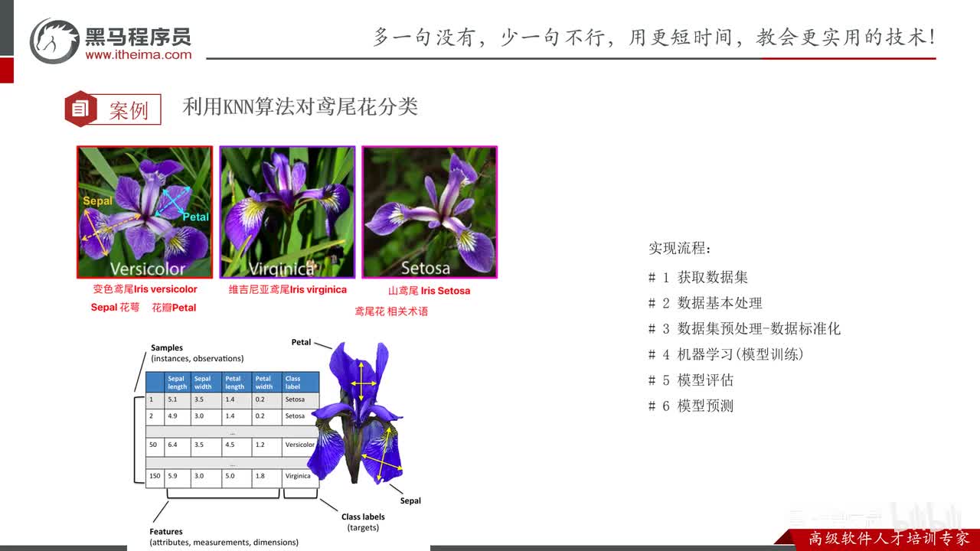Click the red Sepal 花萼 caption

(115, 308)
